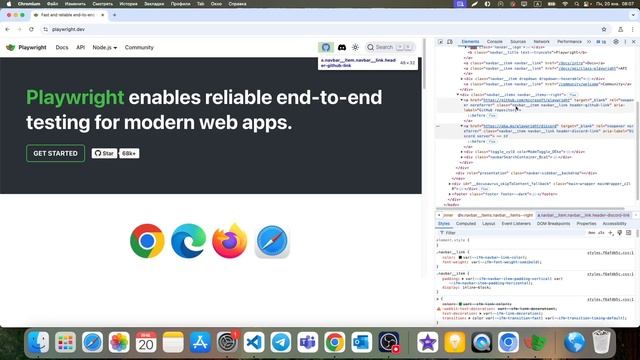Switch to the Network tab in DevTools
The image size is (640, 360).
click(541, 42)
